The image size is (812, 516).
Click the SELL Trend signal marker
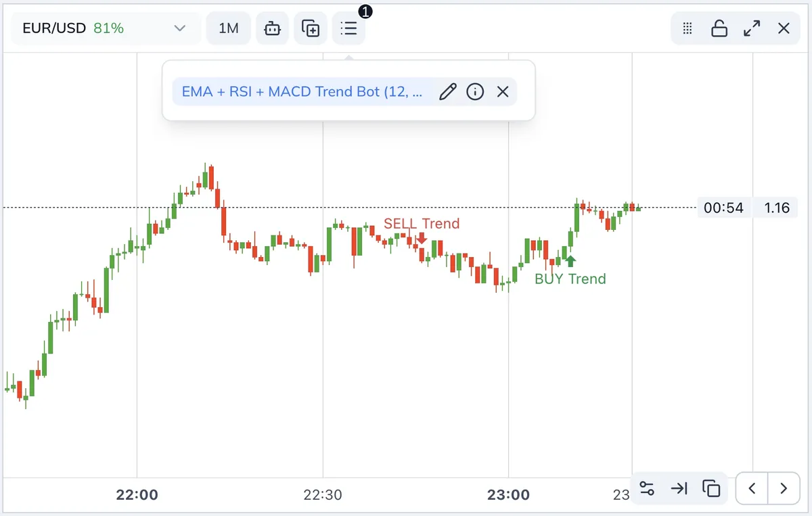point(422,237)
